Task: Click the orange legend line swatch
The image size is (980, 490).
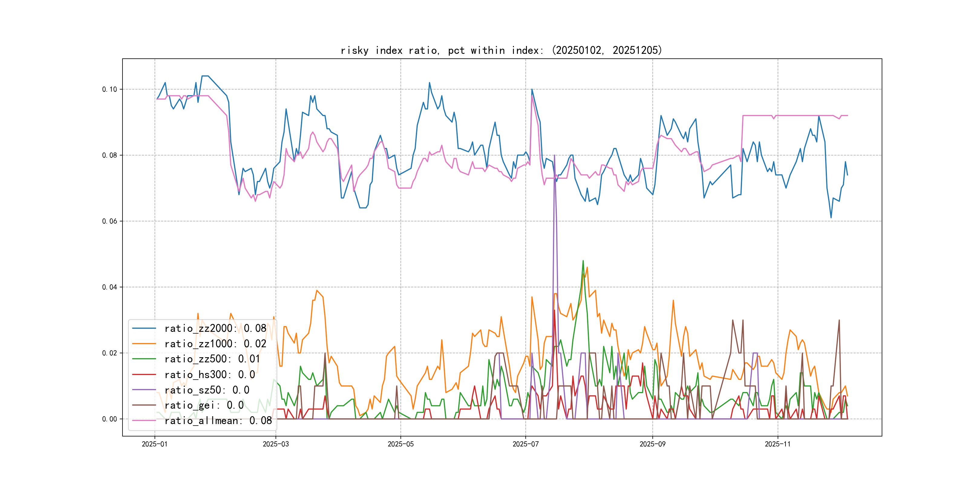Action: pos(144,344)
